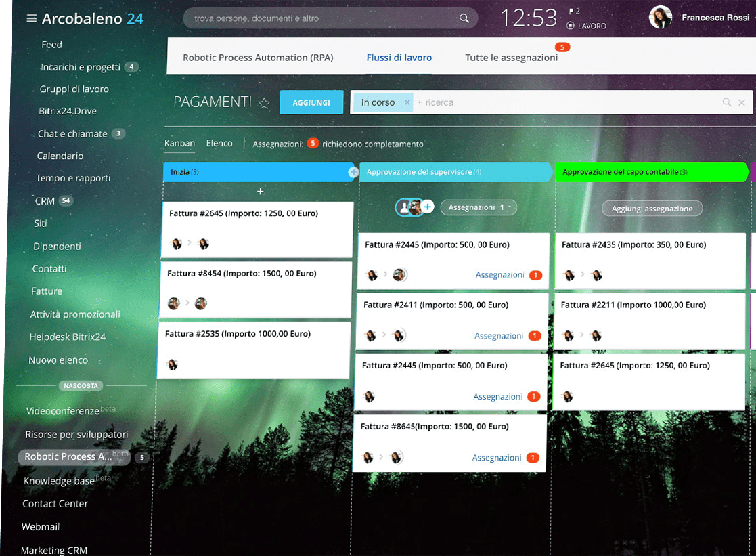Add a new stage after the Inizia column

353,172
